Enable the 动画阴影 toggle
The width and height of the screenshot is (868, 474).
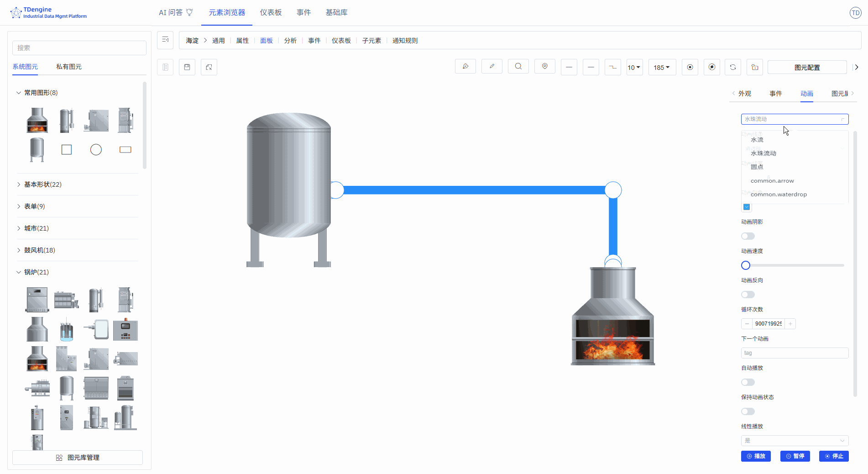(x=748, y=236)
